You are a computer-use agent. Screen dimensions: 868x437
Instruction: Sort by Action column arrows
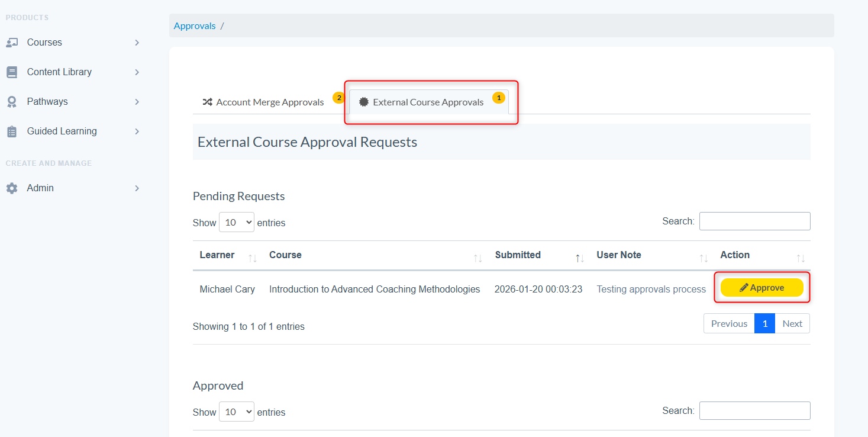(801, 258)
